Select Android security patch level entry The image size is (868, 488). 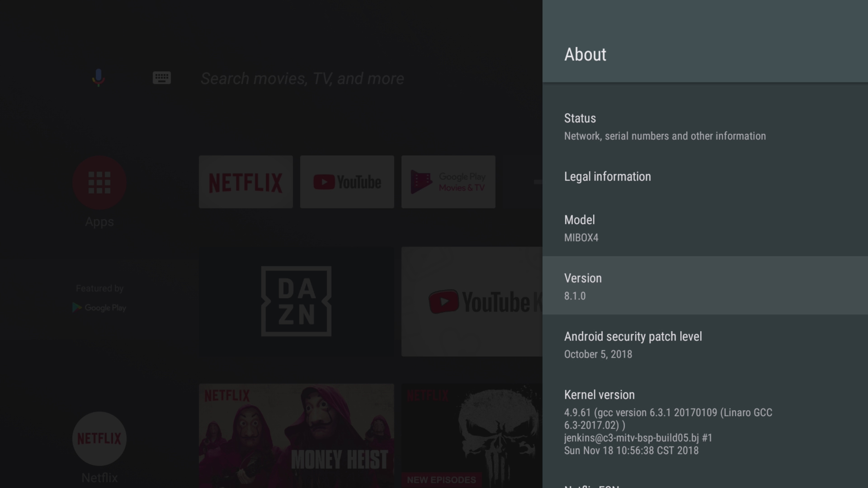pyautogui.click(x=705, y=344)
